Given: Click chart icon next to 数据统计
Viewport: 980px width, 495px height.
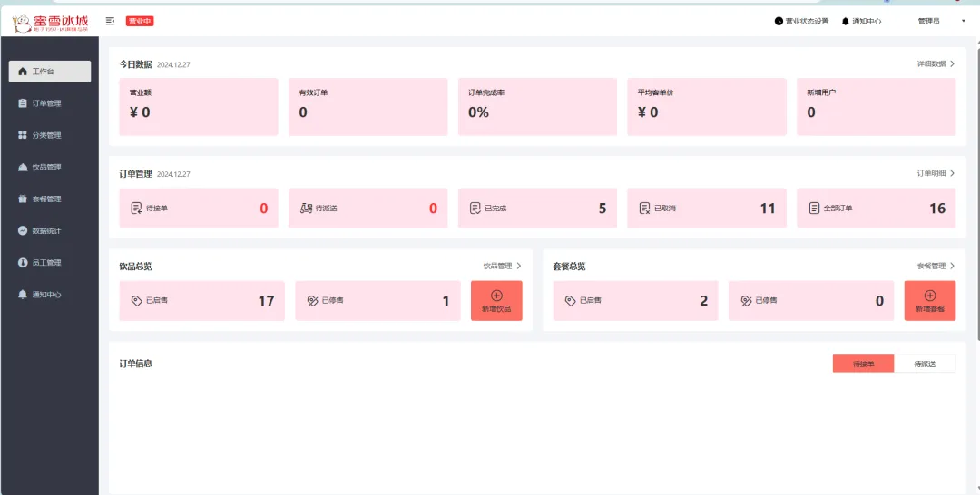Looking at the screenshot, I should [x=23, y=230].
